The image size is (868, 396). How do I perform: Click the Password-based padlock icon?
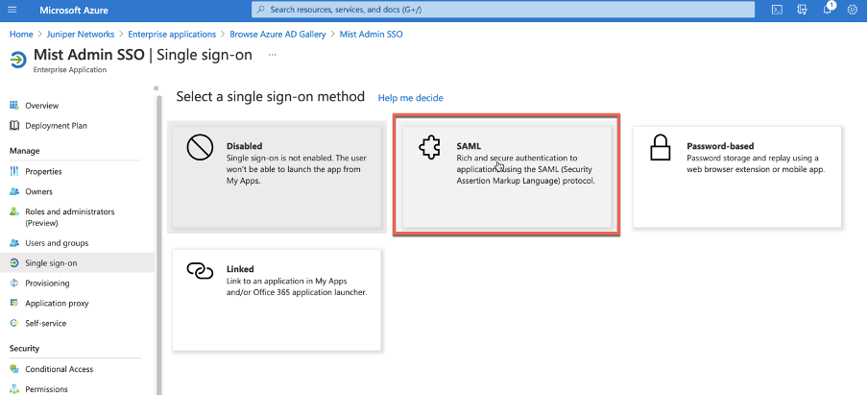point(660,147)
